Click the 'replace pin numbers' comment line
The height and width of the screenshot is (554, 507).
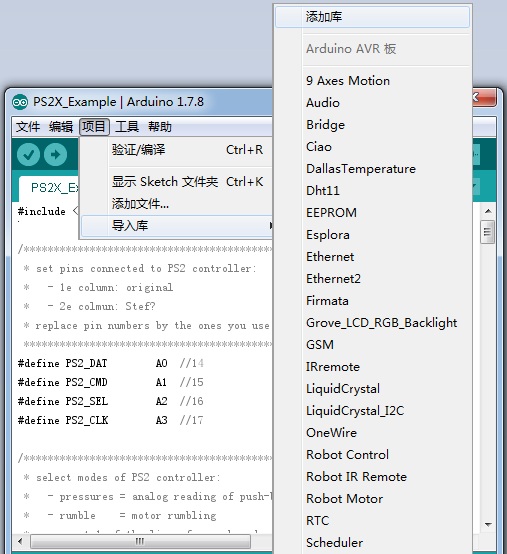147,325
